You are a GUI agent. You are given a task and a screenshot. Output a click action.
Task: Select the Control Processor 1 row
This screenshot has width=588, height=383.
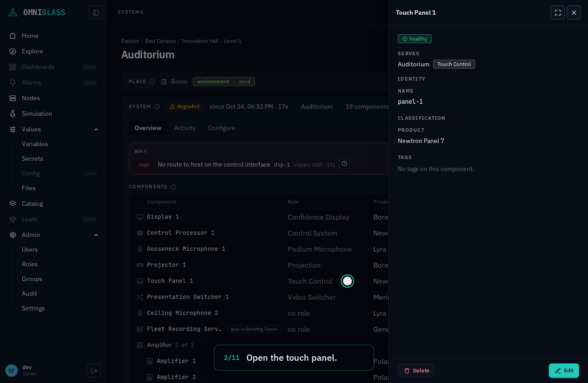point(259,233)
